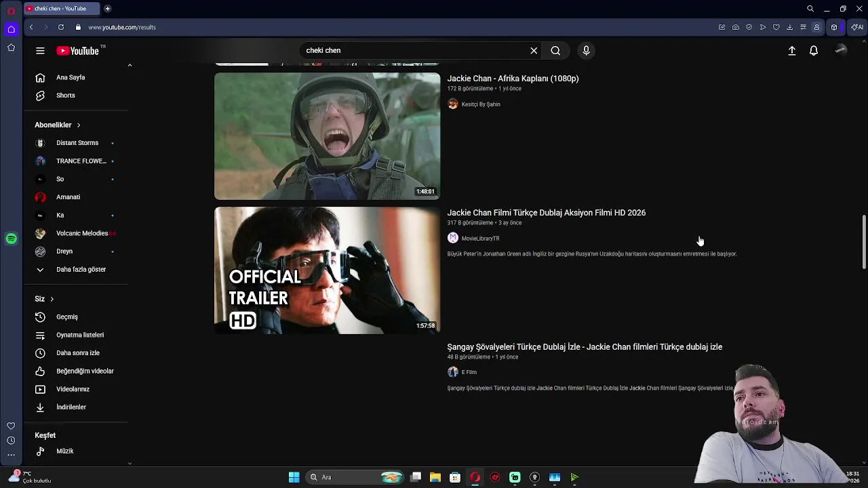Open Distant Storms subscription

pos(76,143)
